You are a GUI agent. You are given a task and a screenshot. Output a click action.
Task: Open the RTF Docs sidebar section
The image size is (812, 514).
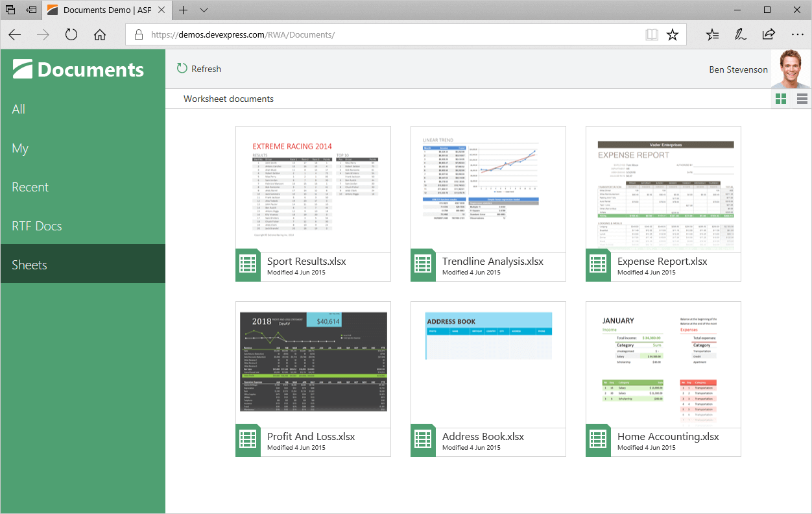(x=37, y=226)
